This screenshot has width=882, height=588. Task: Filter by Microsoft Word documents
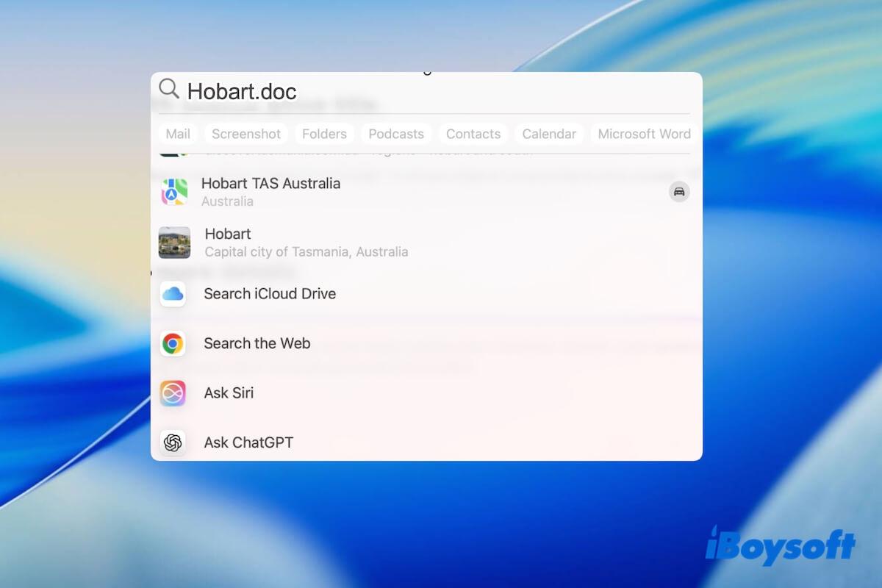point(643,134)
